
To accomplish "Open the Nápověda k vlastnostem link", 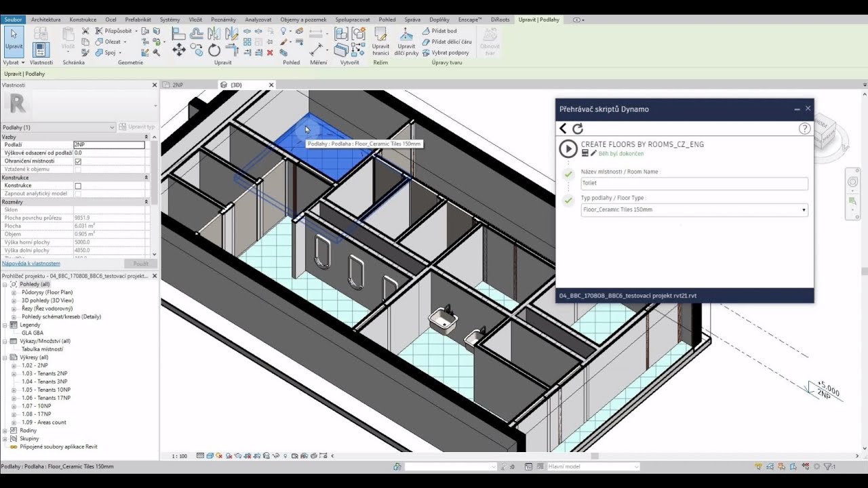I will click(x=31, y=264).
